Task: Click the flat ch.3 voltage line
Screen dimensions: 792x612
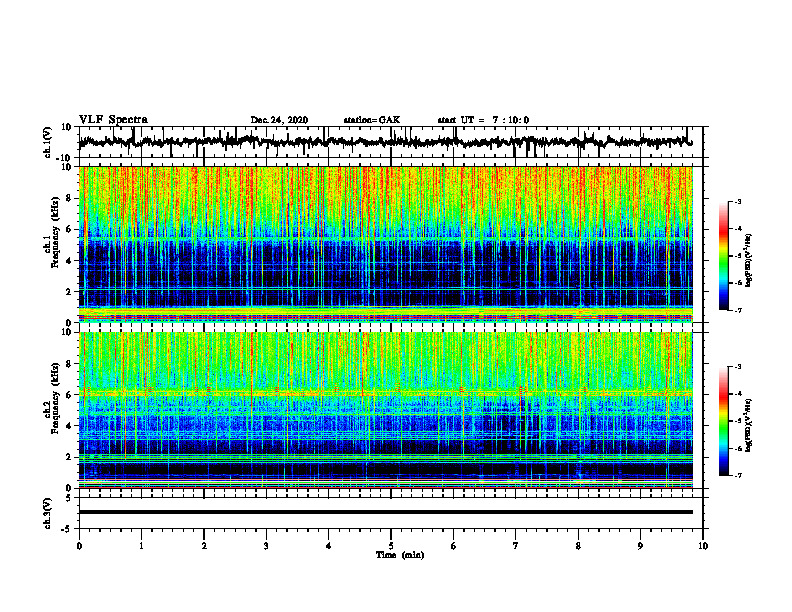Action: tap(385, 512)
